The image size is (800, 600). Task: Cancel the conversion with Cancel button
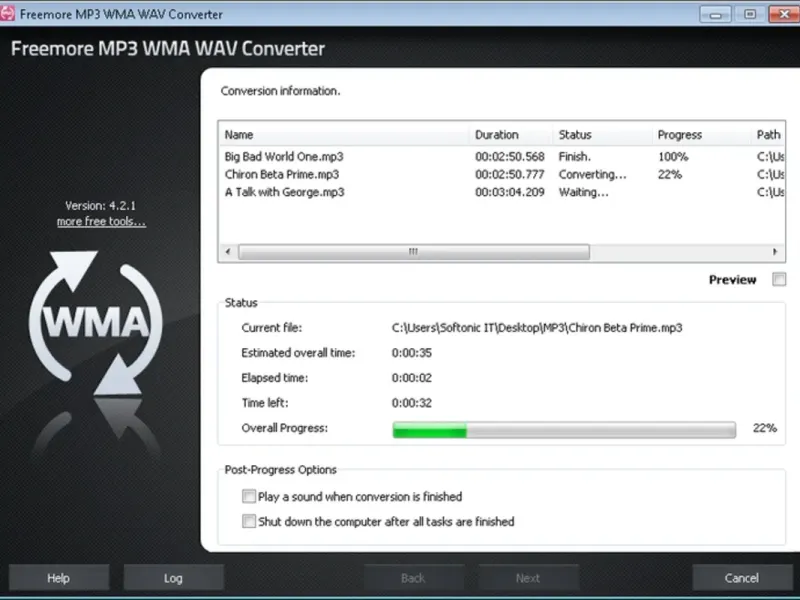pyautogui.click(x=742, y=578)
